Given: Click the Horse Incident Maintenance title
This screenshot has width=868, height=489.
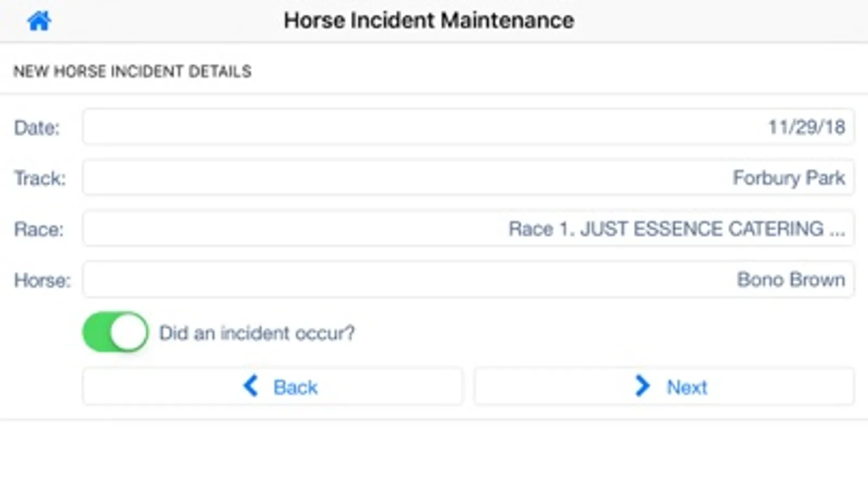Looking at the screenshot, I should pos(429,21).
